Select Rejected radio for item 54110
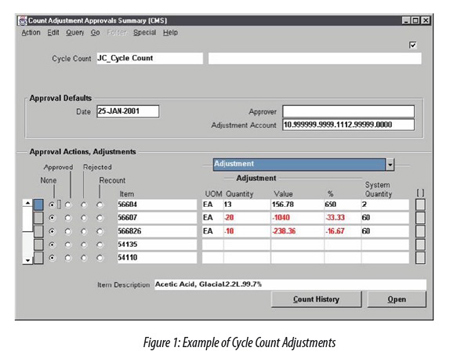450x362 pixels. pyautogui.click(x=84, y=258)
